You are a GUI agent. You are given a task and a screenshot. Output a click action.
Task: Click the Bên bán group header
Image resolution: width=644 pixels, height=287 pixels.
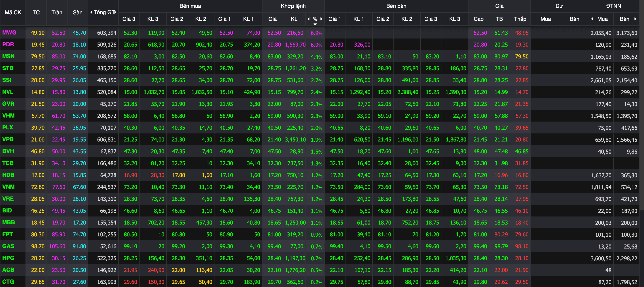coord(396,6)
